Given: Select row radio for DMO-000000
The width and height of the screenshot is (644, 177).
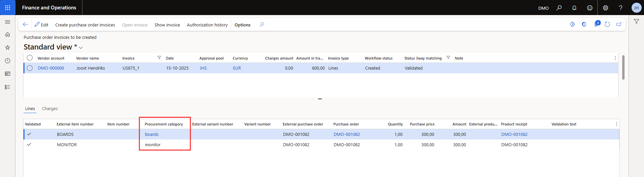Looking at the screenshot, I should click(30, 68).
